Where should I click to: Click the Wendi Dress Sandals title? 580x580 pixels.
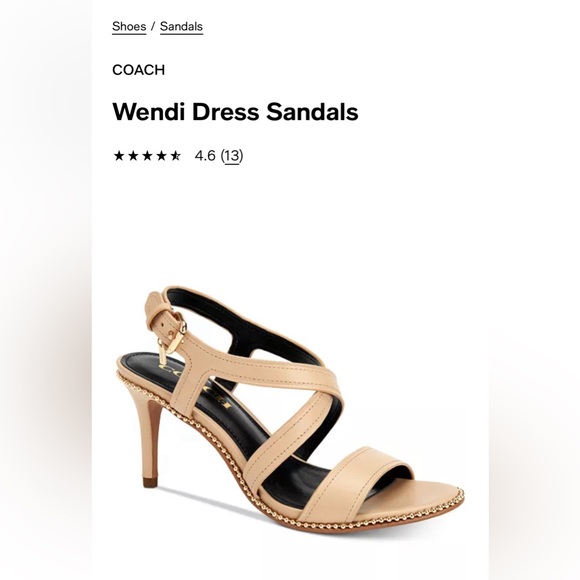235,112
